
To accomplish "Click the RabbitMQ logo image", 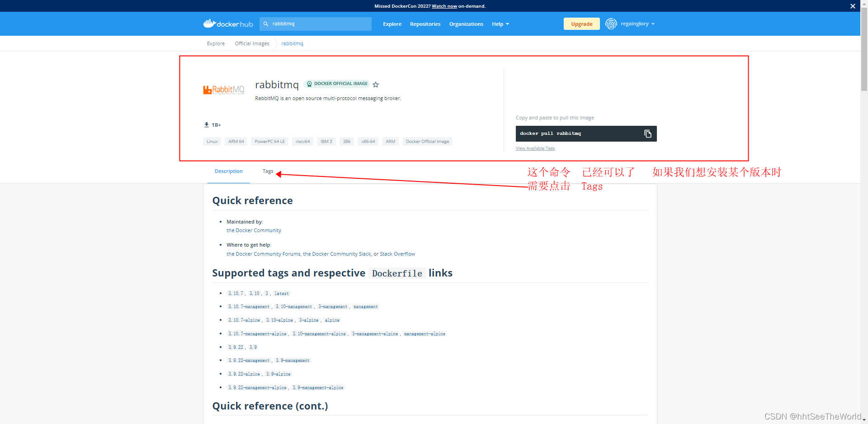I will click(x=224, y=90).
